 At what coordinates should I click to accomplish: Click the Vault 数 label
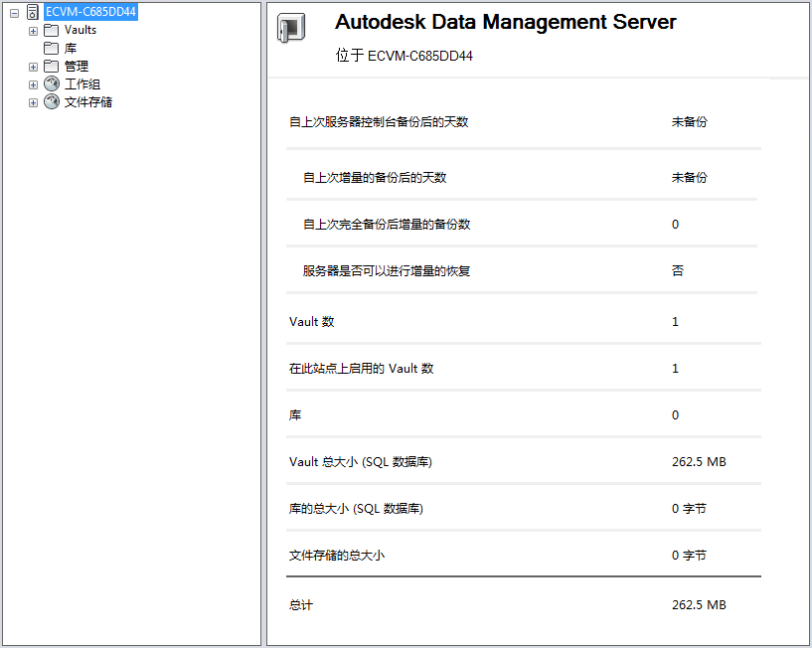312,322
